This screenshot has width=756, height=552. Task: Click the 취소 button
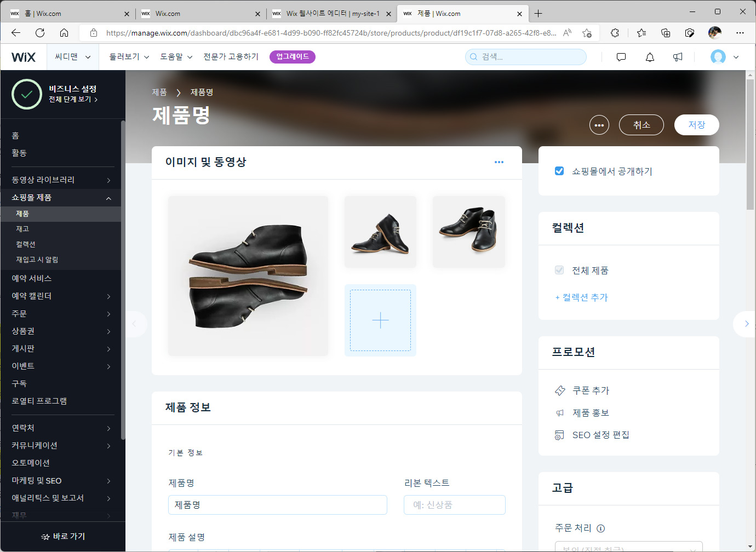tap(642, 125)
